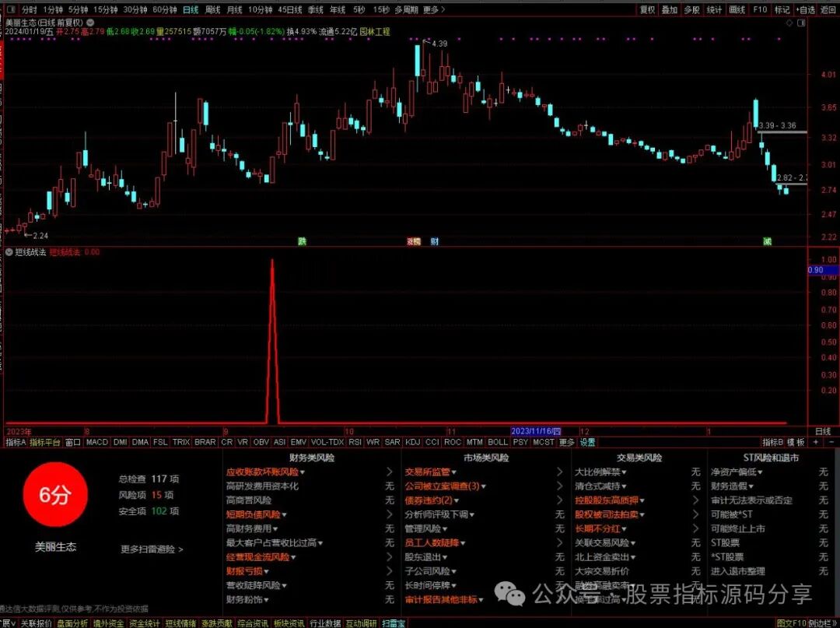
Task: Open indicator 设置 settings
Action: pos(588,442)
